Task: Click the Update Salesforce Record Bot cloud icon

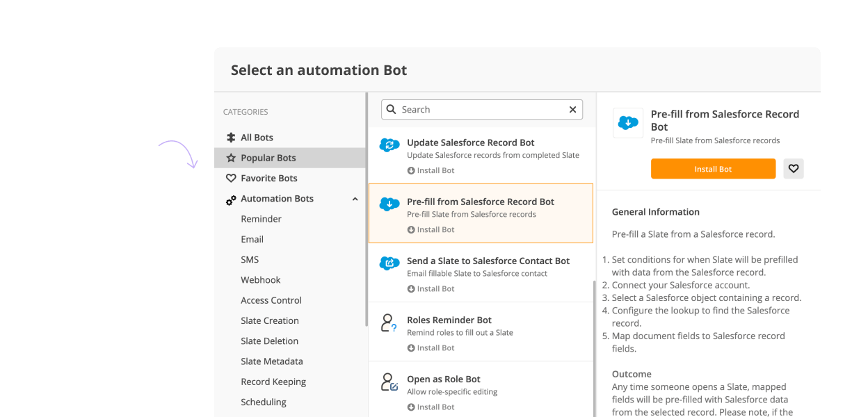Action: click(x=389, y=145)
